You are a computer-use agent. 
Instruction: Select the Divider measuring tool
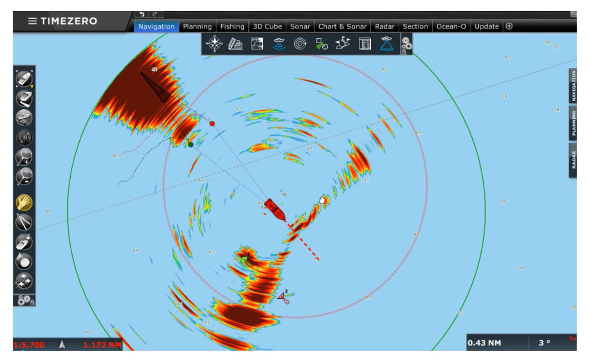[x=24, y=222]
